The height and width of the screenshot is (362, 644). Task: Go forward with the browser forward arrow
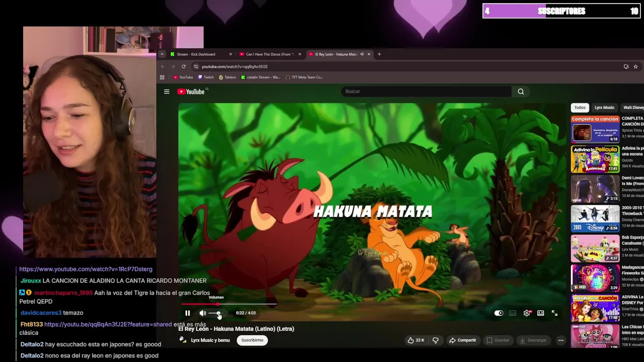point(173,66)
